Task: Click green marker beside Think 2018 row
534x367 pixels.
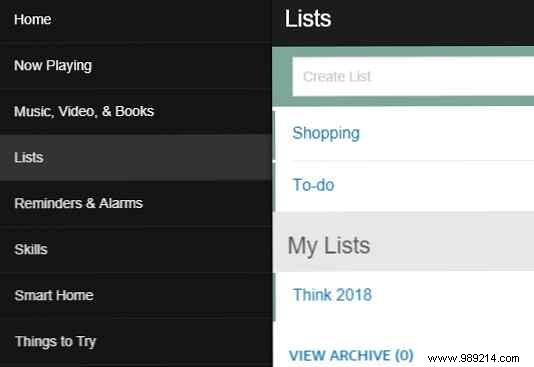Action: (274, 297)
